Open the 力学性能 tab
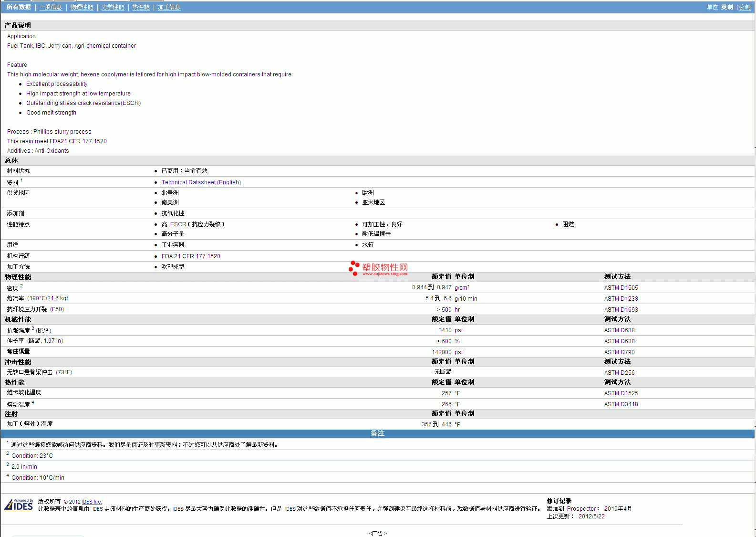Screen dimensions: 756x537 pos(113,7)
